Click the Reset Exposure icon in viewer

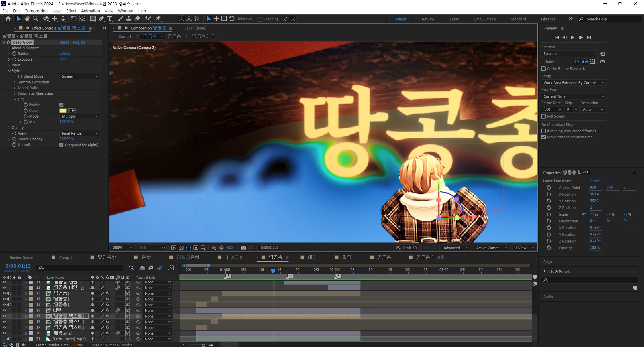[x=221, y=248]
